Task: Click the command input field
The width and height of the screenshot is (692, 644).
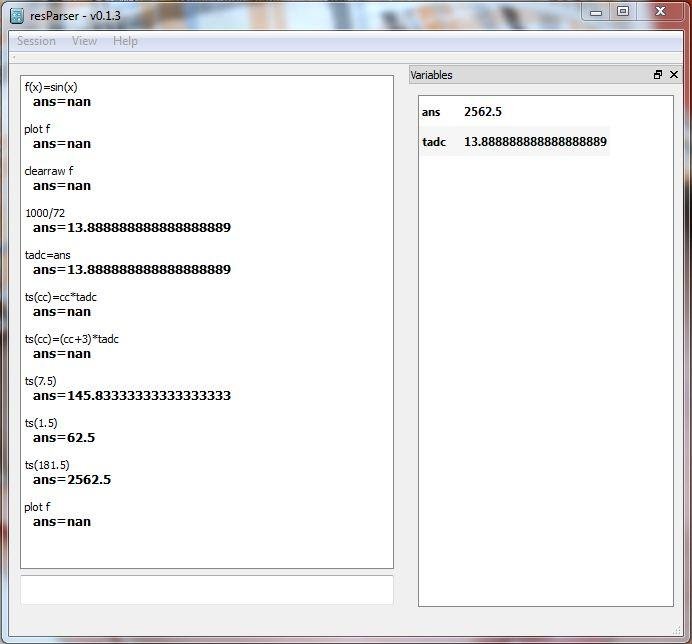Action: tap(207, 590)
